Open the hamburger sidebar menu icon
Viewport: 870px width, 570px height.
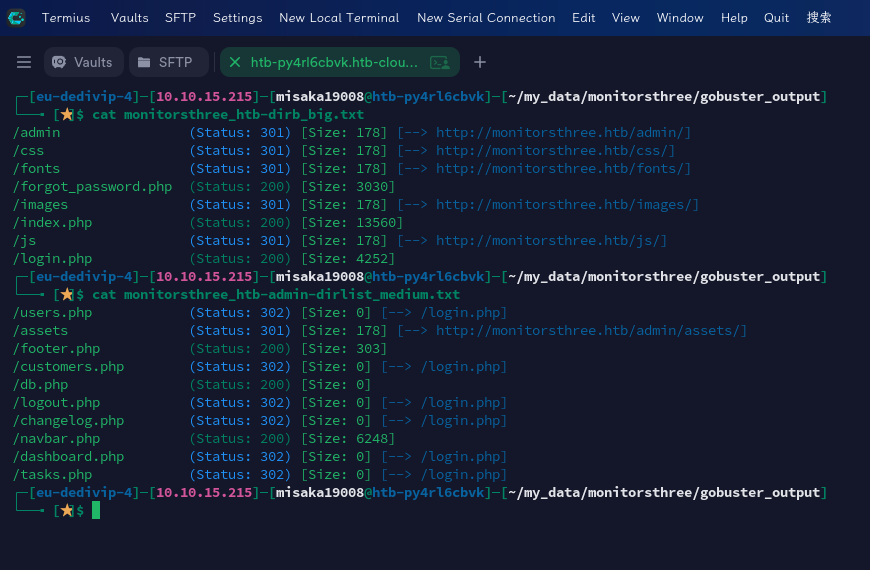tap(24, 62)
